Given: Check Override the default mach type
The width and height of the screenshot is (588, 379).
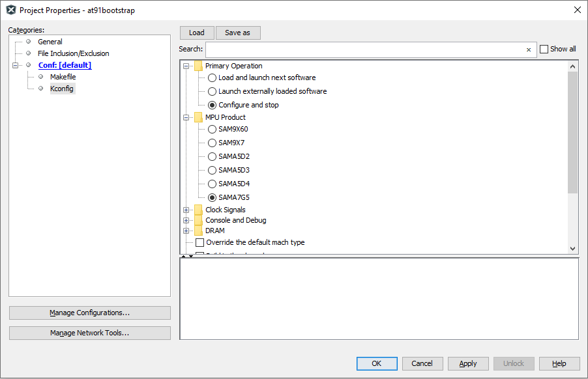Looking at the screenshot, I should click(200, 242).
